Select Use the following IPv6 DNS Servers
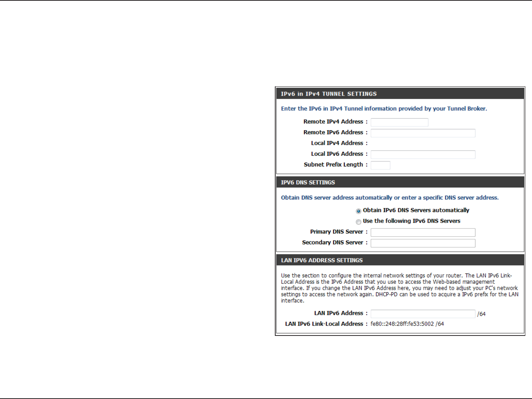 pyautogui.click(x=358, y=222)
